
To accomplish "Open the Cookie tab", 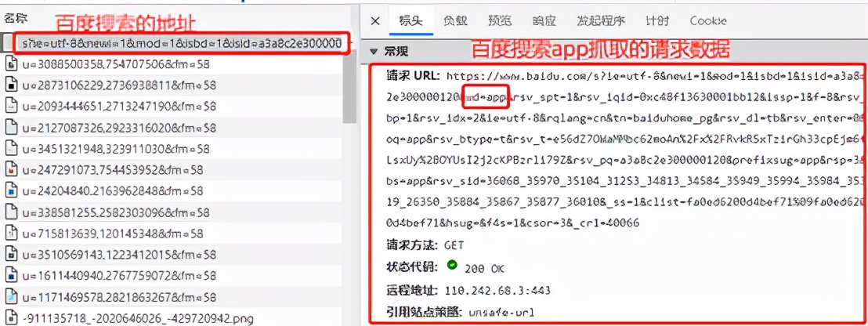I will [x=708, y=21].
